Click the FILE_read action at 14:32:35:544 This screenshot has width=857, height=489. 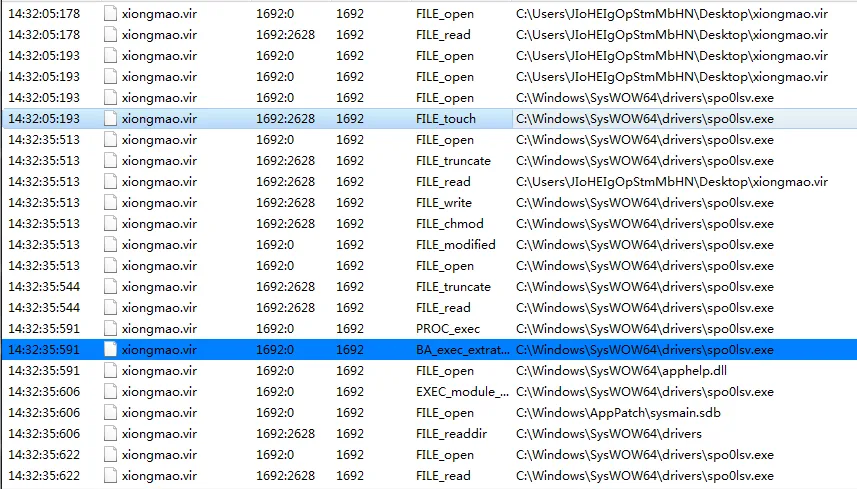click(x=443, y=308)
